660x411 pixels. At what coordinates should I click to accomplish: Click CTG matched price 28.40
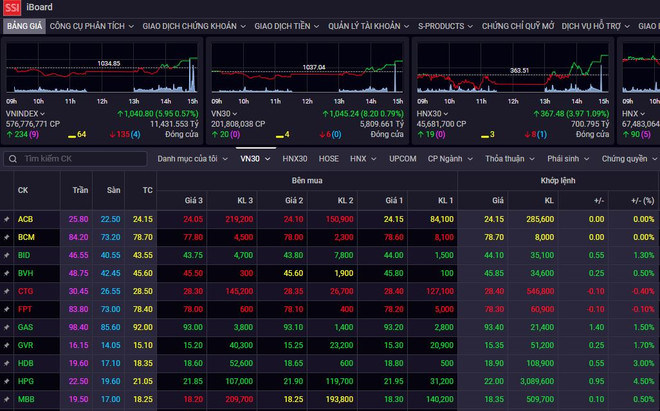click(x=494, y=291)
